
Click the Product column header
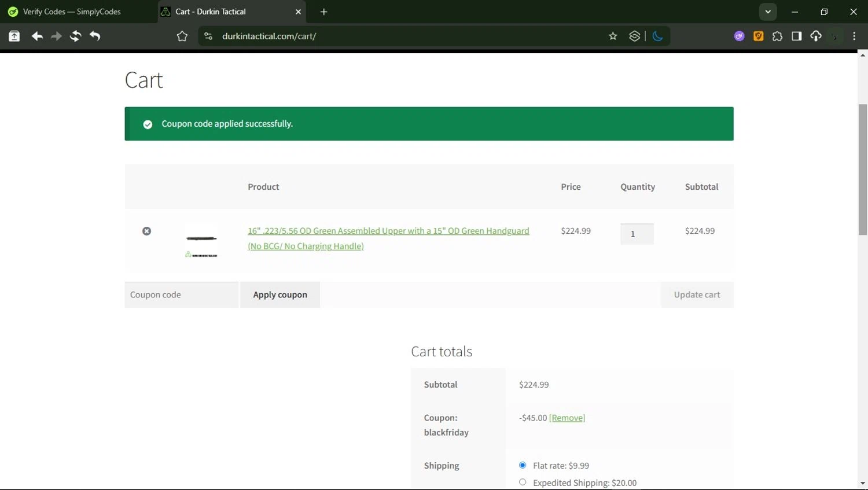coord(263,187)
